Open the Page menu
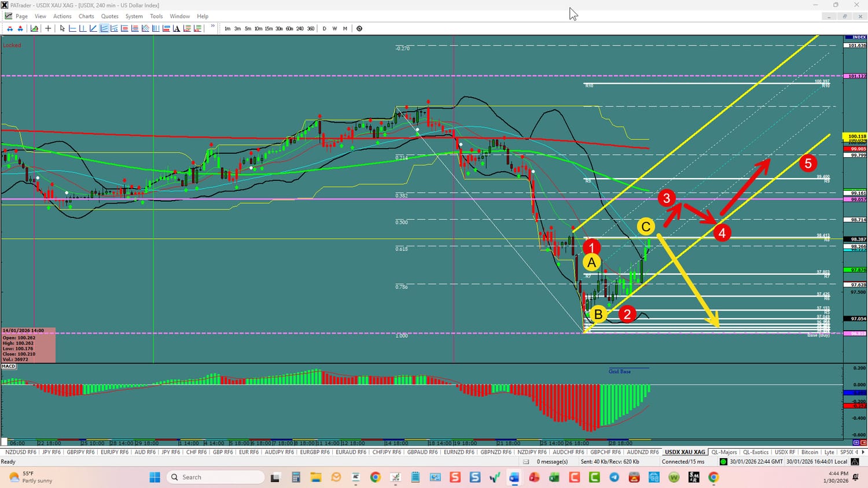This screenshot has width=868, height=488. (x=22, y=16)
